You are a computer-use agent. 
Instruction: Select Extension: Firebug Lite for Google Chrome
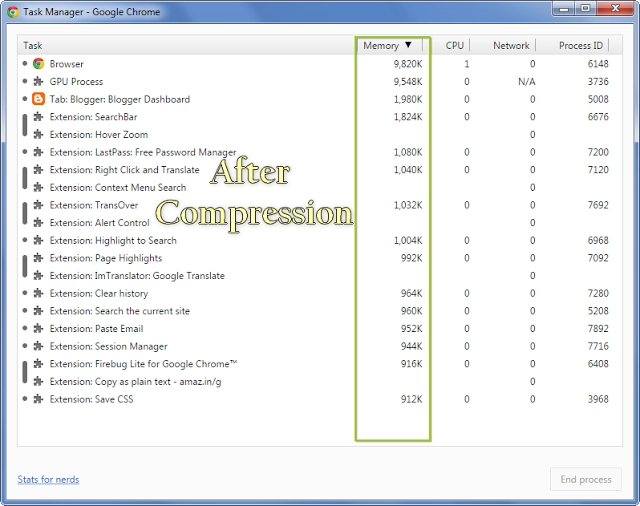pos(320,364)
